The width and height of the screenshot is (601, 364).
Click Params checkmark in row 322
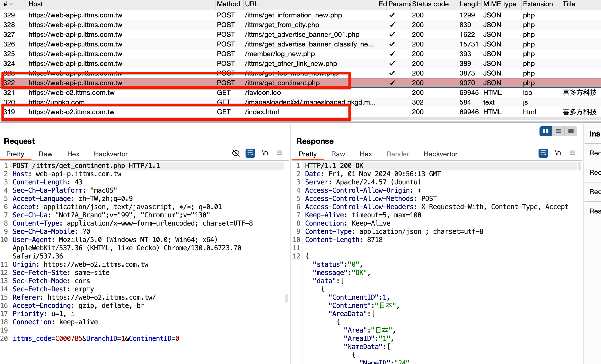coord(392,83)
